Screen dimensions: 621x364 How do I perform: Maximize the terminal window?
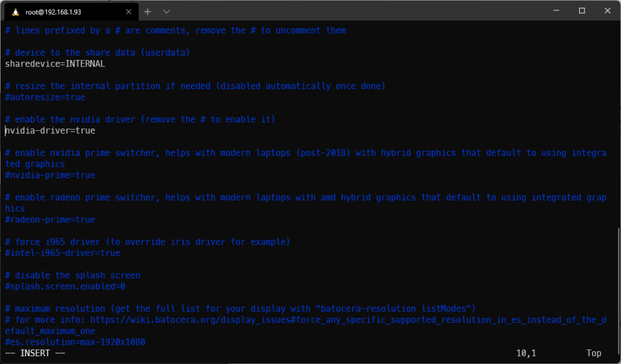(x=582, y=11)
